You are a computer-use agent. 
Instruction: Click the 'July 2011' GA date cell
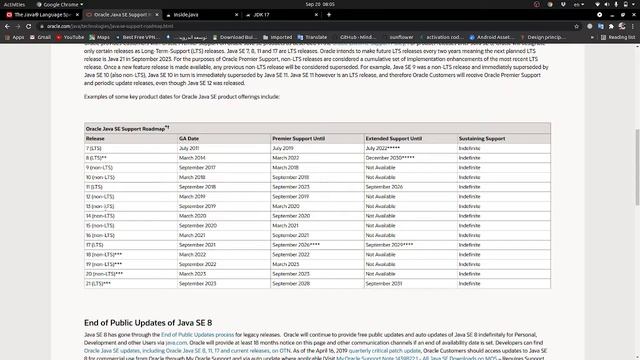click(x=224, y=148)
